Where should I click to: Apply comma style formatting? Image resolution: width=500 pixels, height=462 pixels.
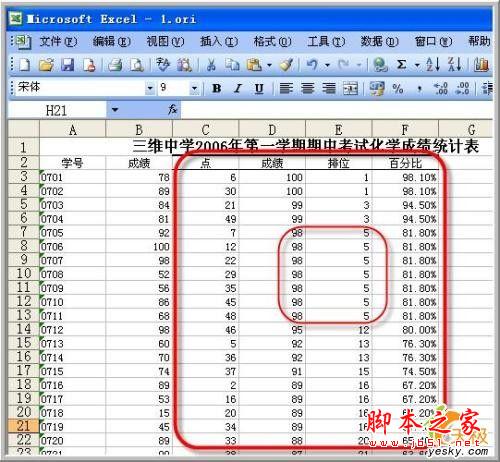point(420,89)
